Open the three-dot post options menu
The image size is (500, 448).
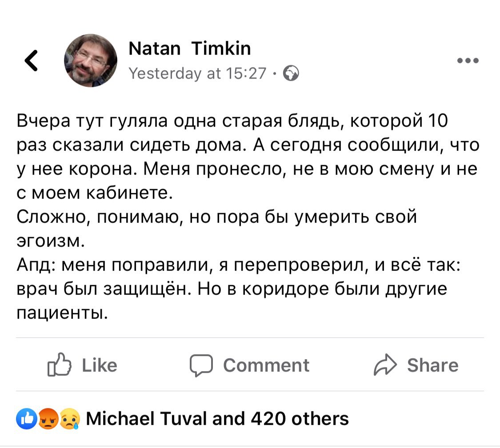[468, 60]
